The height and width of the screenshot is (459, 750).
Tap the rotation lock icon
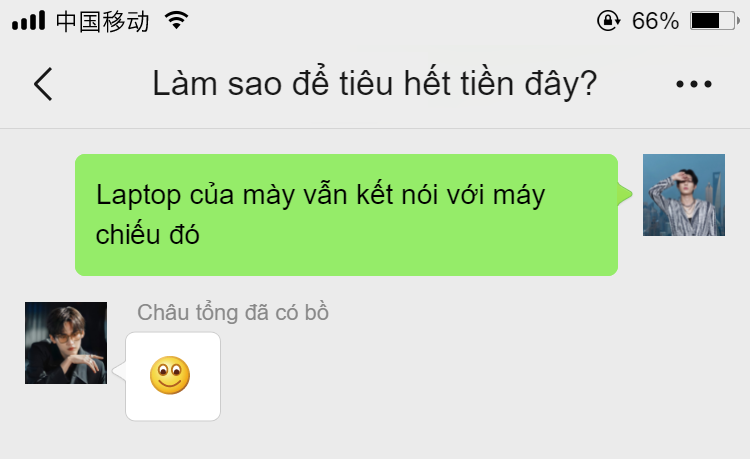(x=608, y=21)
